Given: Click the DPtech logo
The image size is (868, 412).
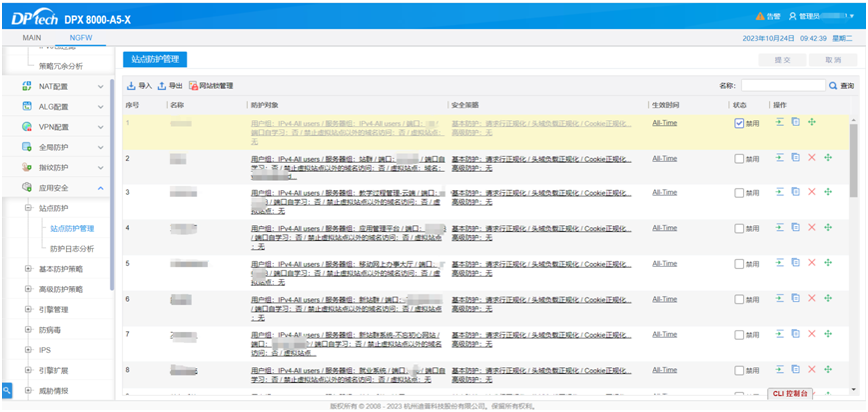Looking at the screenshot, I should [34, 18].
